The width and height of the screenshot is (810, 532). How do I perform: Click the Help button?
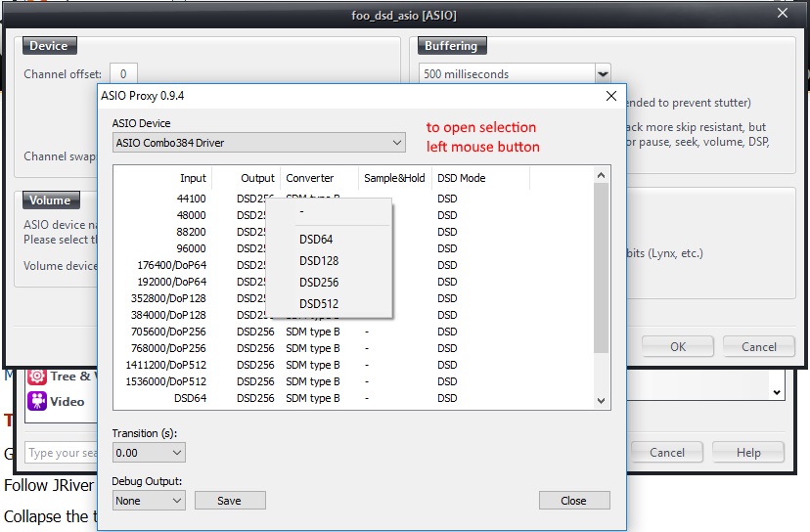[x=748, y=452]
